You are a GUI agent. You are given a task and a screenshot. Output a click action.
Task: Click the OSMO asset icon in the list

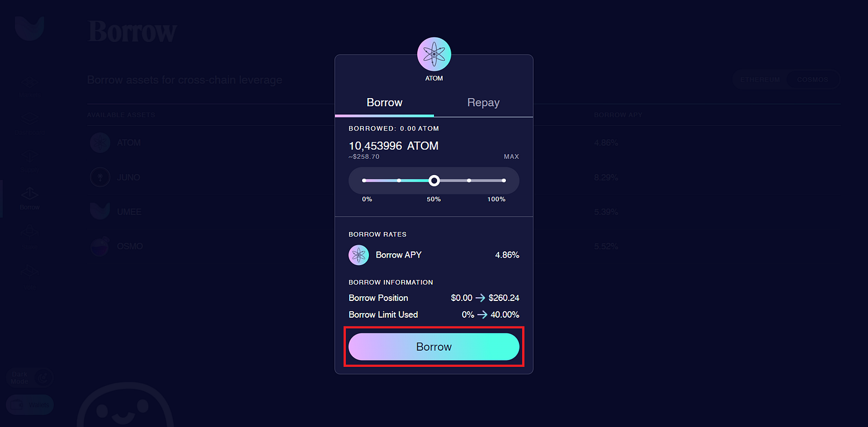click(100, 246)
